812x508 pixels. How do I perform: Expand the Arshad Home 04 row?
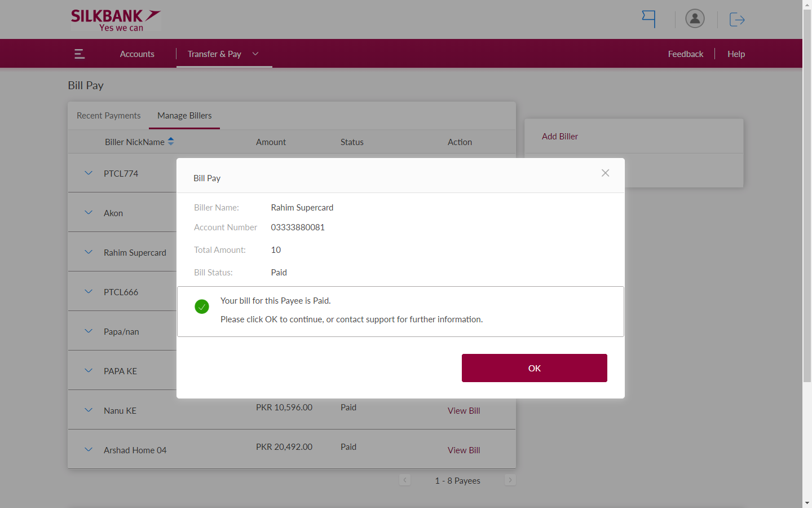coord(89,450)
